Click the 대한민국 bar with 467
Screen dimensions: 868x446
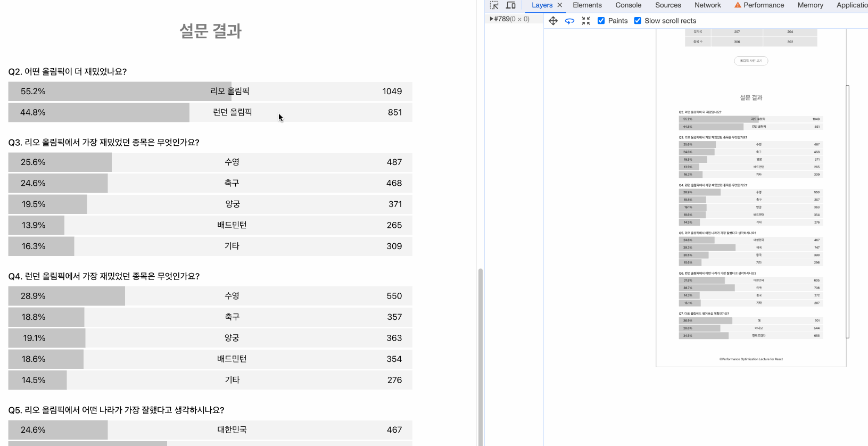pyautogui.click(x=210, y=430)
